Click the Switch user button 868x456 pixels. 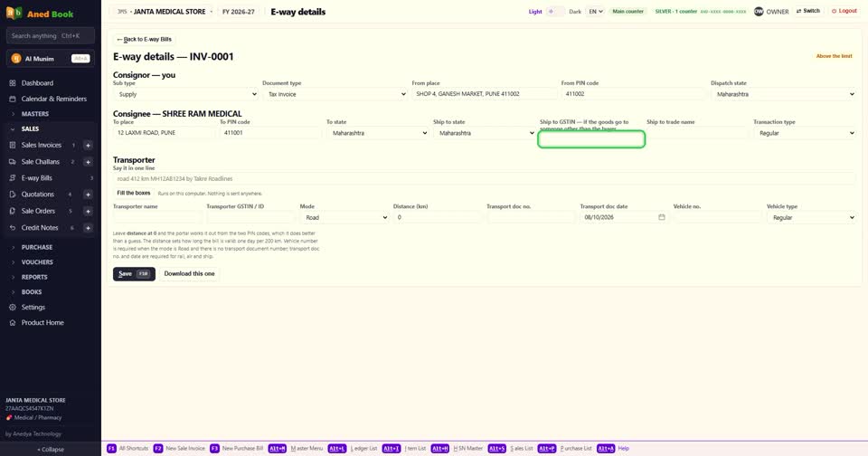(808, 11)
